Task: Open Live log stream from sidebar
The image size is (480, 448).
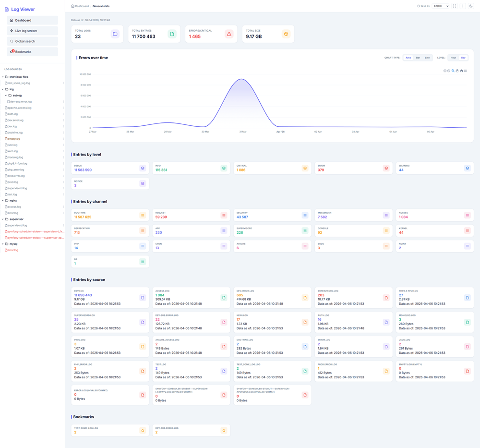Action: (33, 31)
